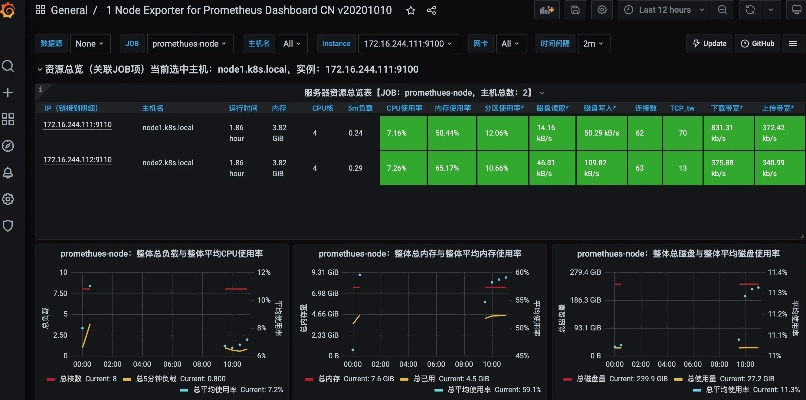The width and height of the screenshot is (806, 400).
Task: Sort by the TCP_tw column header
Action: click(x=682, y=108)
